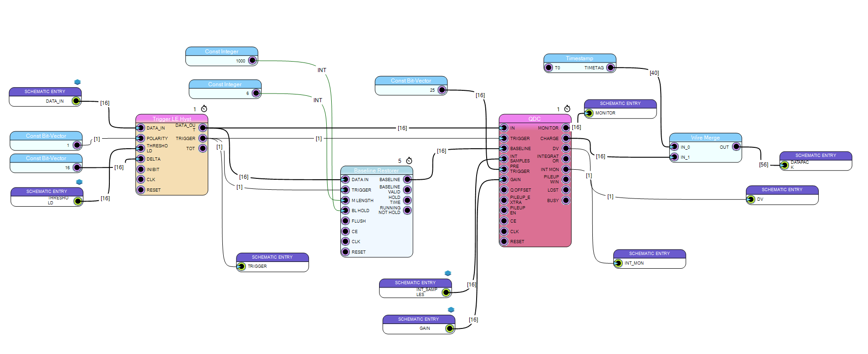Screen dimensions: 868x354
Task: Click the clock icon above Trigger LE Hyst
Action: coord(204,109)
